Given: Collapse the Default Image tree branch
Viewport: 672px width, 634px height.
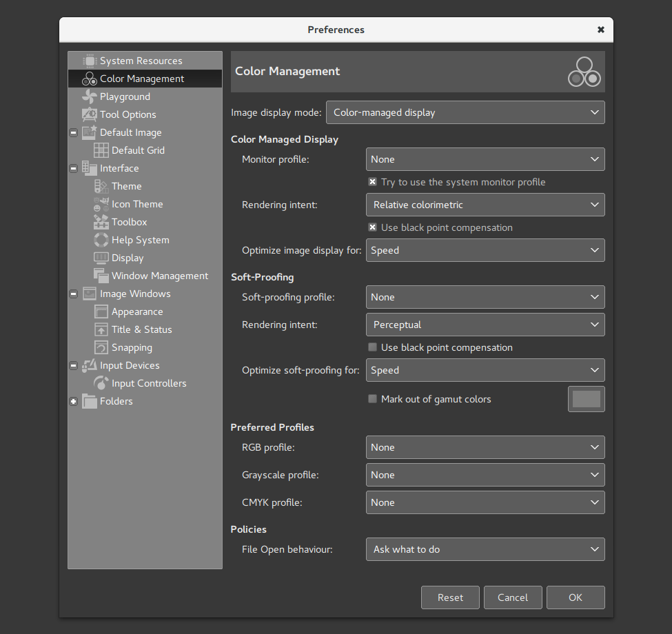Looking at the screenshot, I should pyautogui.click(x=73, y=132).
